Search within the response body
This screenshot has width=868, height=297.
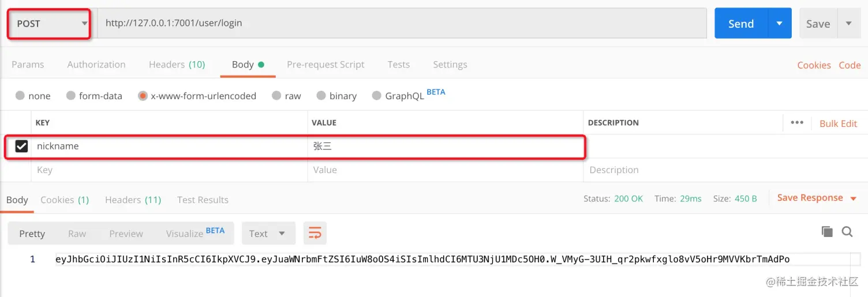847,231
